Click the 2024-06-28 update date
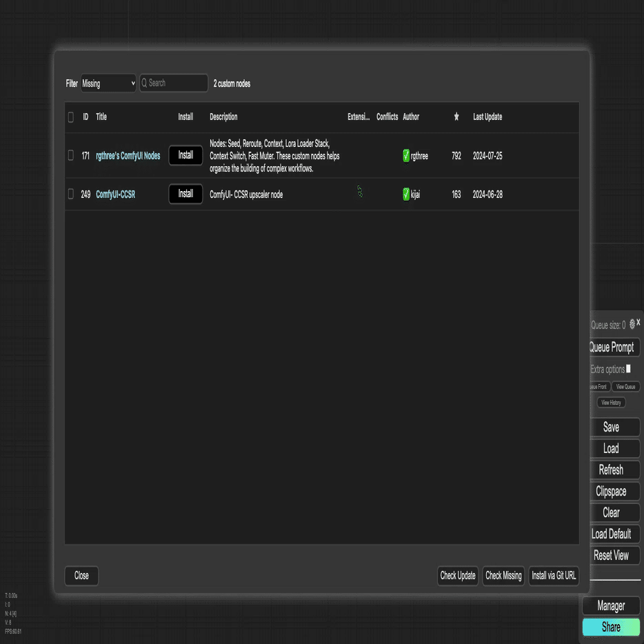 [487, 194]
